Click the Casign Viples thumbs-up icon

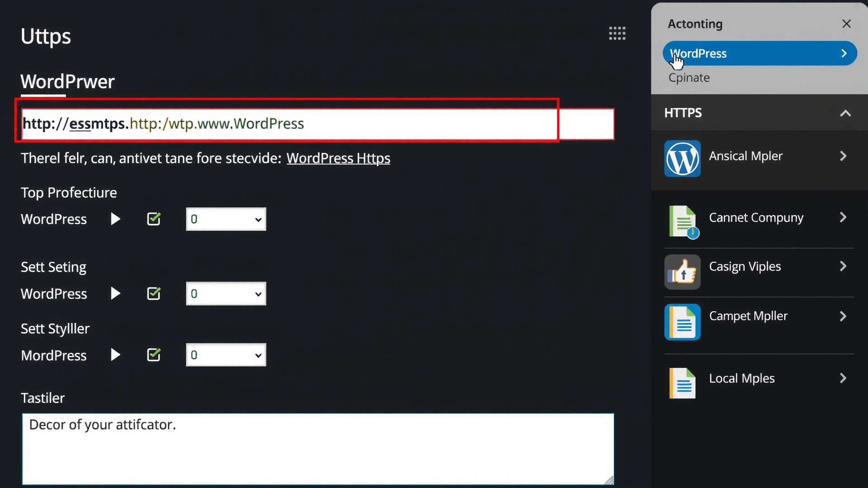682,272
